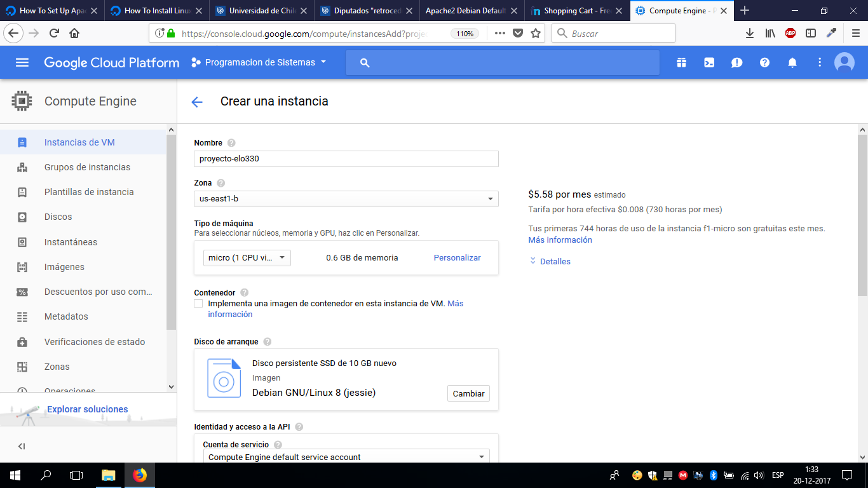Switch to Universidad de Chile tab
This screenshot has height=488, width=868.
click(x=262, y=11)
